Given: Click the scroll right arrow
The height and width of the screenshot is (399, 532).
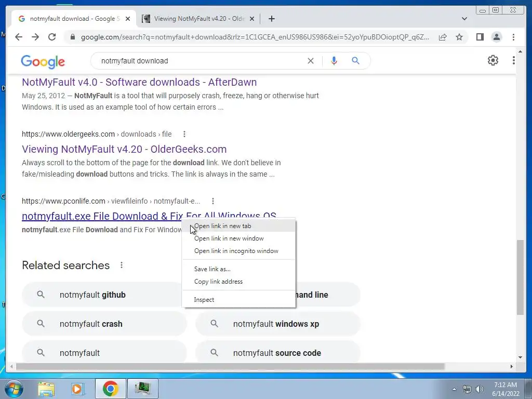Looking at the screenshot, I should coord(512,366).
